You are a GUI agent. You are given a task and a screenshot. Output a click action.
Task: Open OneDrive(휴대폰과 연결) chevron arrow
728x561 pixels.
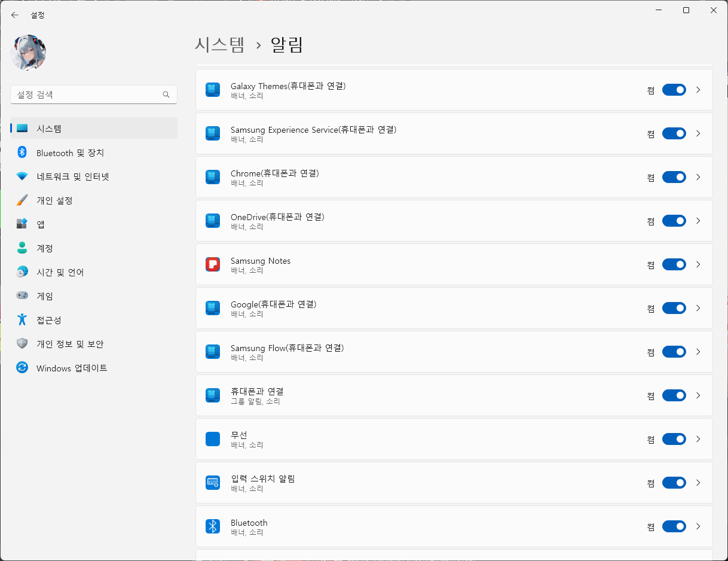click(x=698, y=221)
